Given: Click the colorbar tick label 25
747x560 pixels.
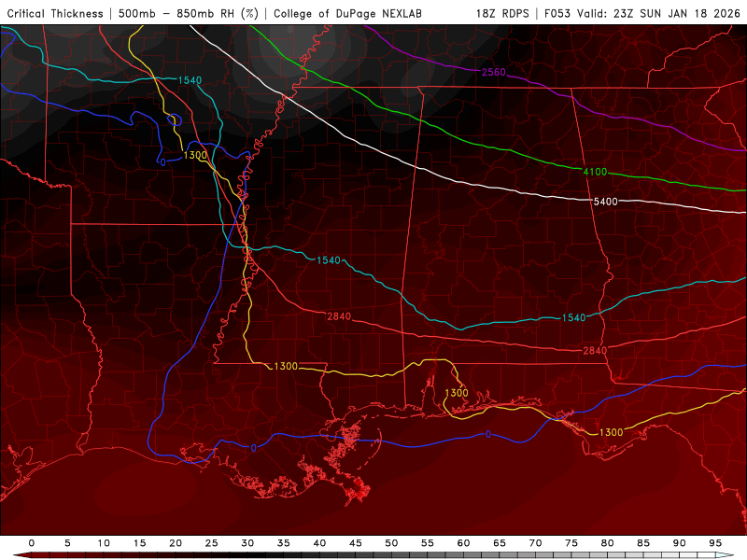Looking at the screenshot, I should (x=212, y=543).
